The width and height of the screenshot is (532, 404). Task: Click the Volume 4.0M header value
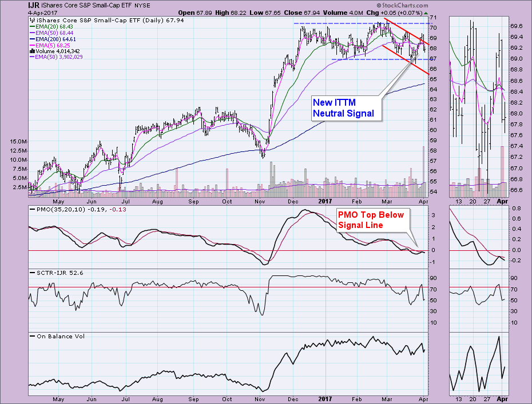(343, 13)
